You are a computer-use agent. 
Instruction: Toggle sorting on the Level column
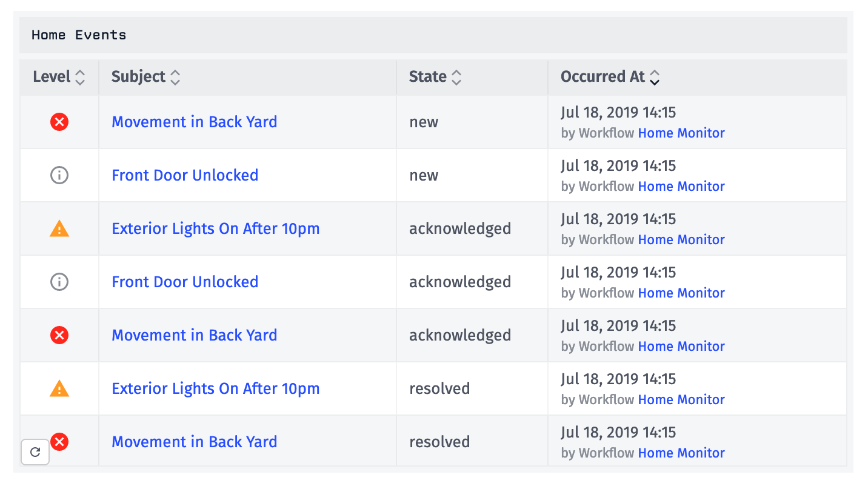[81, 77]
